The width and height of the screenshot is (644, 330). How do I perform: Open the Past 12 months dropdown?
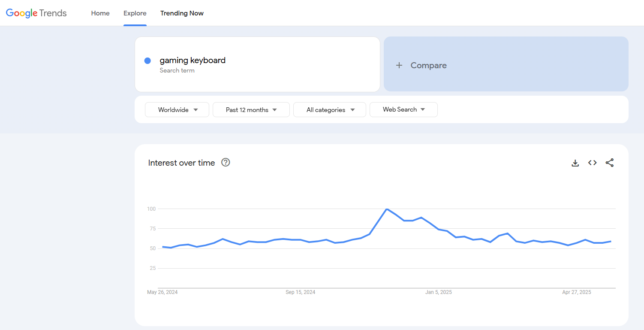click(x=251, y=109)
